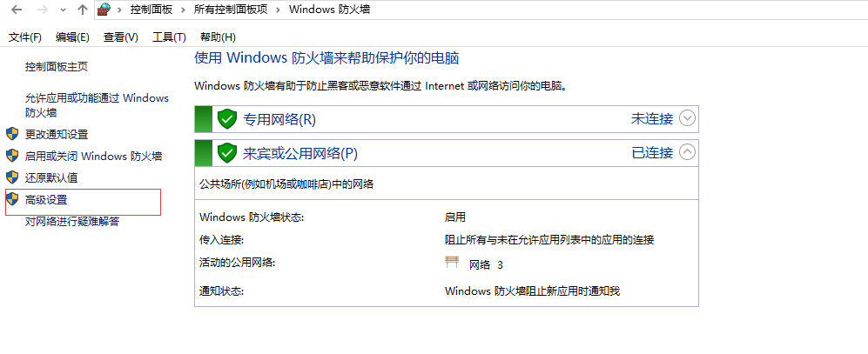
Task: Open the 查看(V) menu
Action: tap(121, 37)
